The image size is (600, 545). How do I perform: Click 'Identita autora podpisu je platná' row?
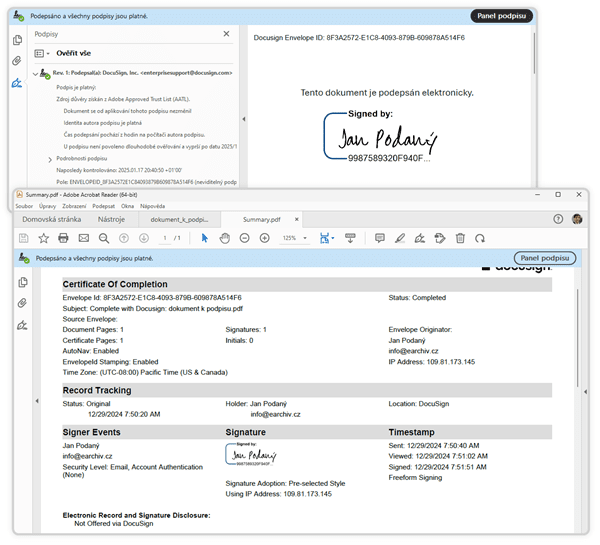(103, 123)
